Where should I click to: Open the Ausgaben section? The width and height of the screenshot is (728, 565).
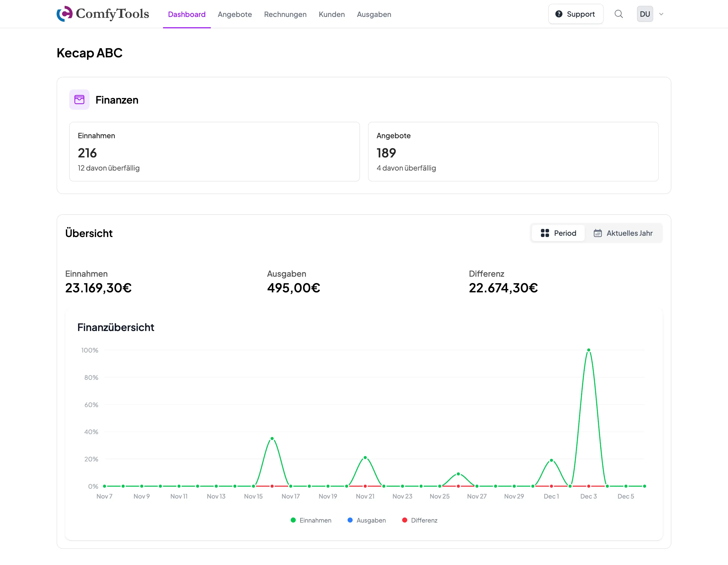coord(374,14)
